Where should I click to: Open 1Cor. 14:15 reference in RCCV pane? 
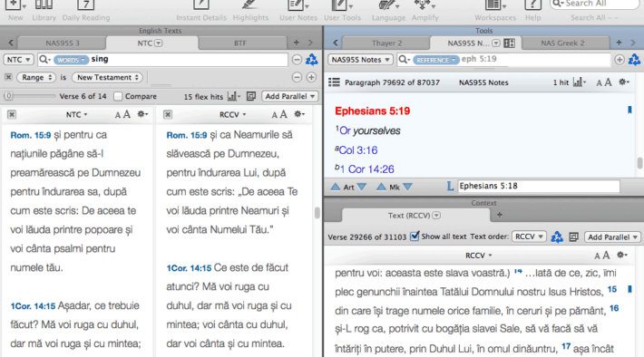189,268
